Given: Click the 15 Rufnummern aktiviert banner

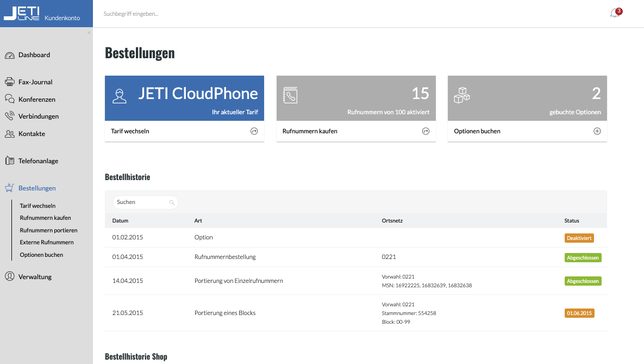Looking at the screenshot, I should coord(356,98).
